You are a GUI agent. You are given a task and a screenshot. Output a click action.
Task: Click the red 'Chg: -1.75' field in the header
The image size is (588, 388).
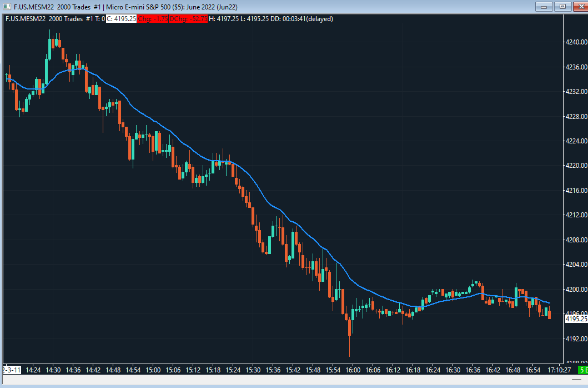(x=153, y=19)
